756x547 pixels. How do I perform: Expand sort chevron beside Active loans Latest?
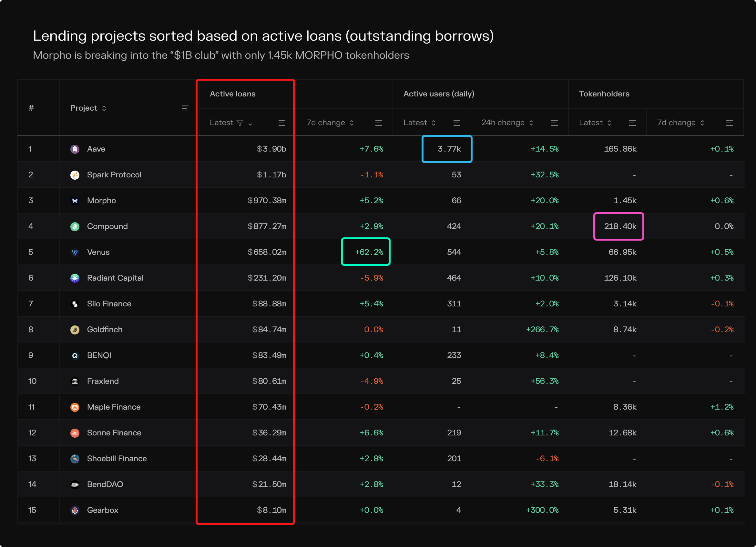250,124
